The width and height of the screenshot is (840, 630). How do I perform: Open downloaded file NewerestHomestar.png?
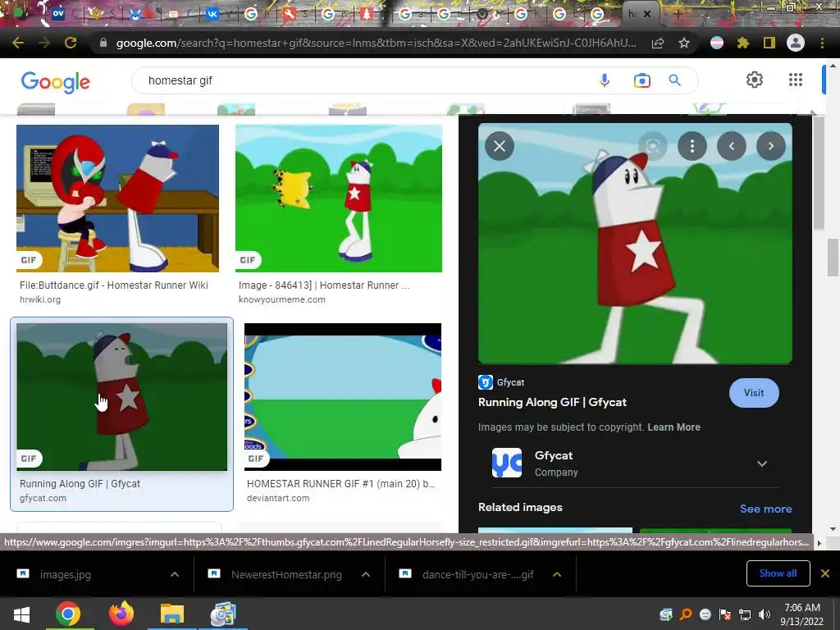click(x=286, y=574)
